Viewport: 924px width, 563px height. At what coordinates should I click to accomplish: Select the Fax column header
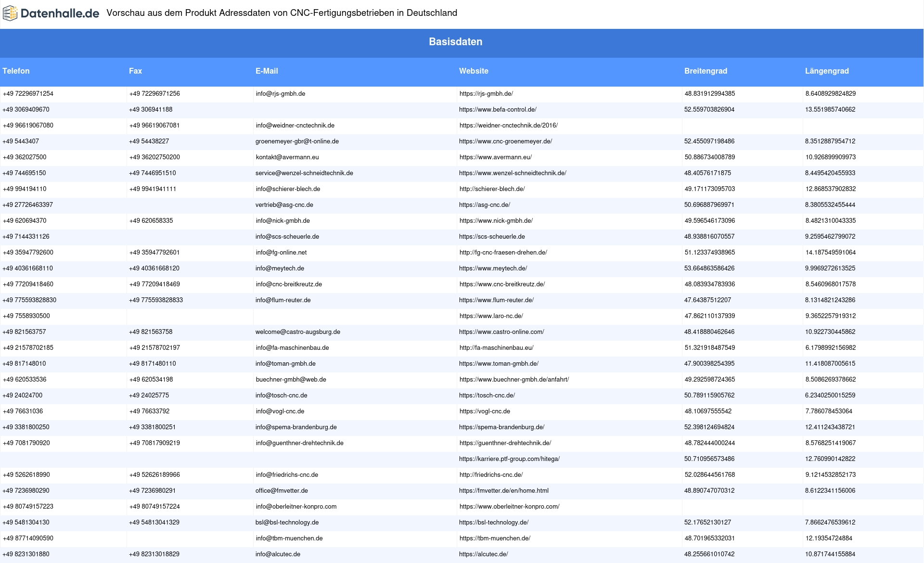135,71
